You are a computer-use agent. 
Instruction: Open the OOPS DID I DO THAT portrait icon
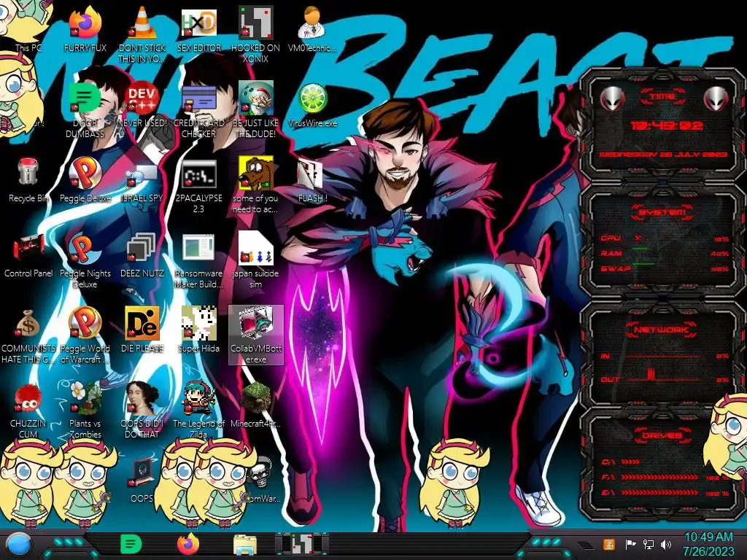pos(142,411)
